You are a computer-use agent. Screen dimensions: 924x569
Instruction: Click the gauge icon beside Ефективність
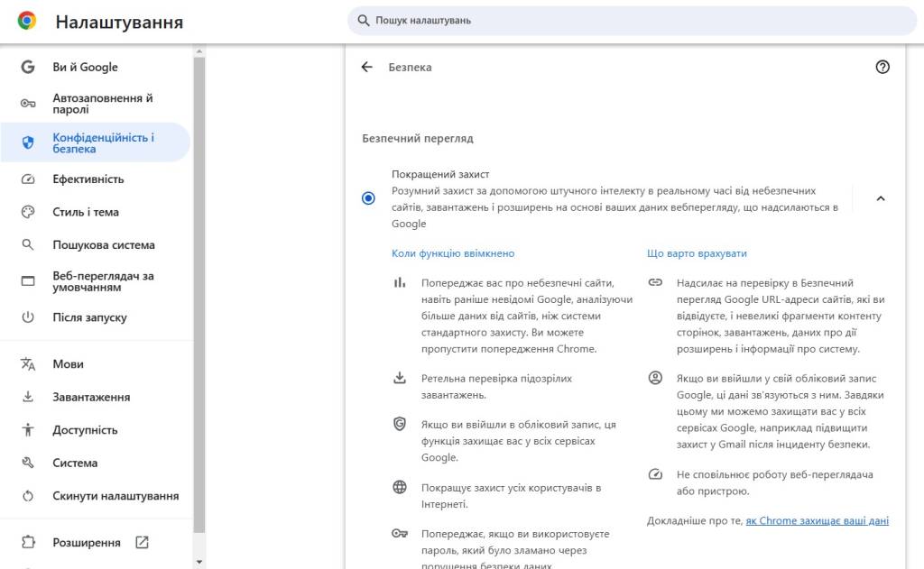(28, 179)
